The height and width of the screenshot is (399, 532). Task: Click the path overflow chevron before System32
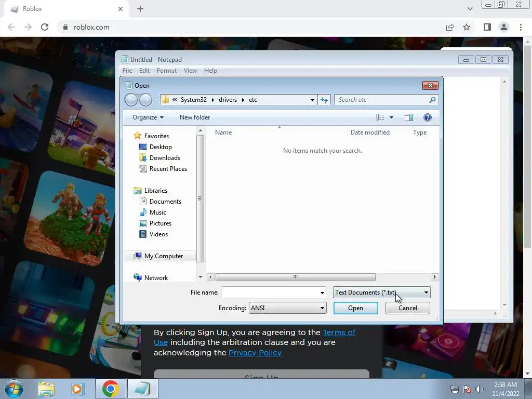tap(175, 100)
